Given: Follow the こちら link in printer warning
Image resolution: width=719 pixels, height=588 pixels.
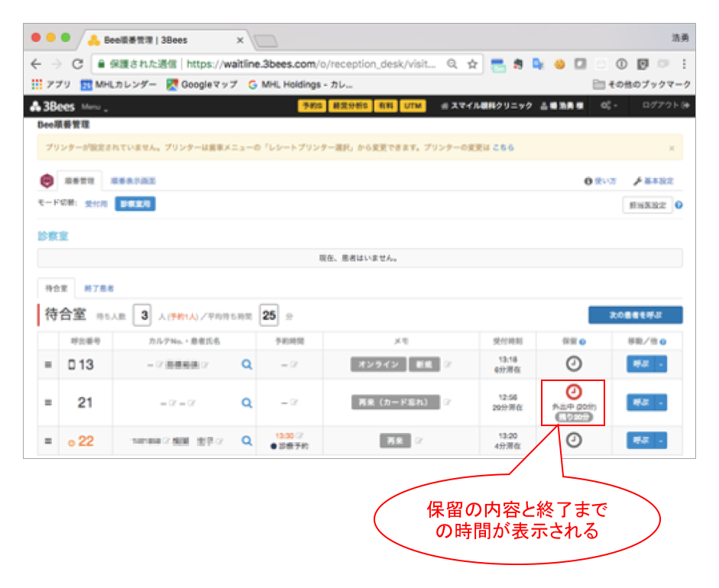Looking at the screenshot, I should click(x=503, y=147).
